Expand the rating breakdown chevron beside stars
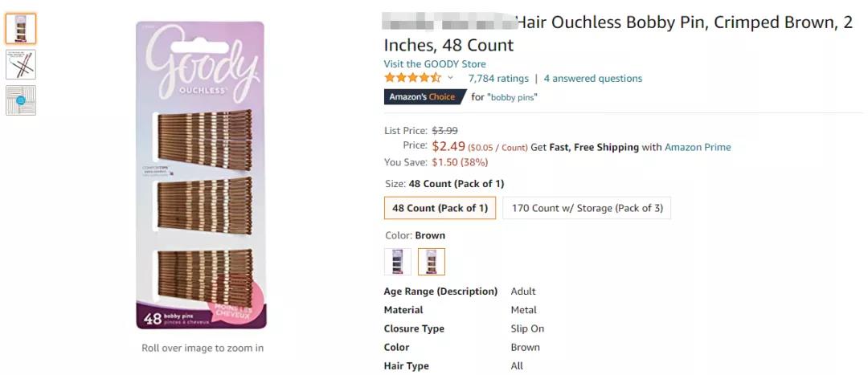The height and width of the screenshot is (375, 868). 451,78
